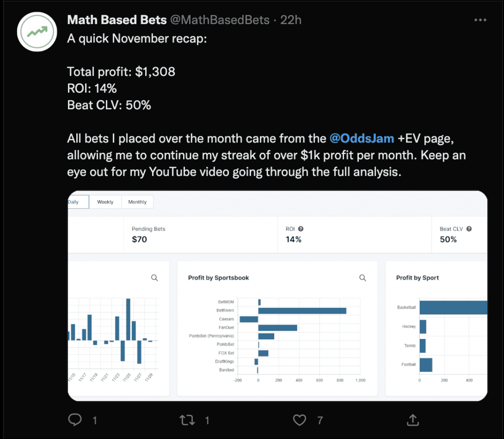The width and height of the screenshot is (504, 439).
Task: Switch to the Weekly tab
Action: [x=105, y=202]
